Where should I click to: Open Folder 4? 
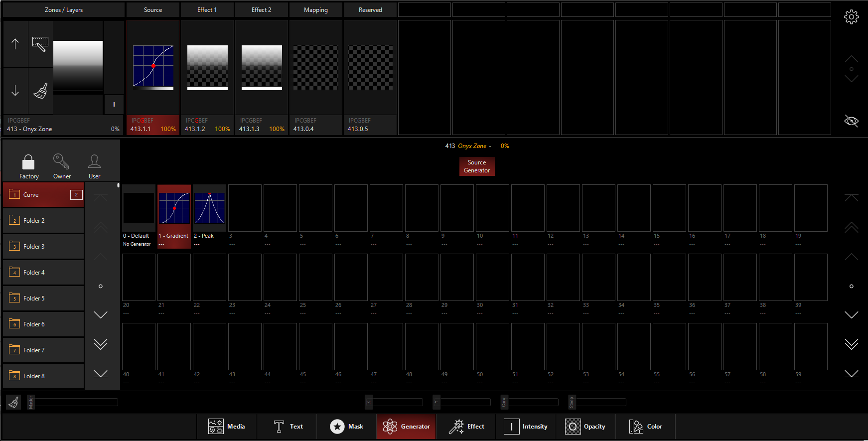click(43, 273)
